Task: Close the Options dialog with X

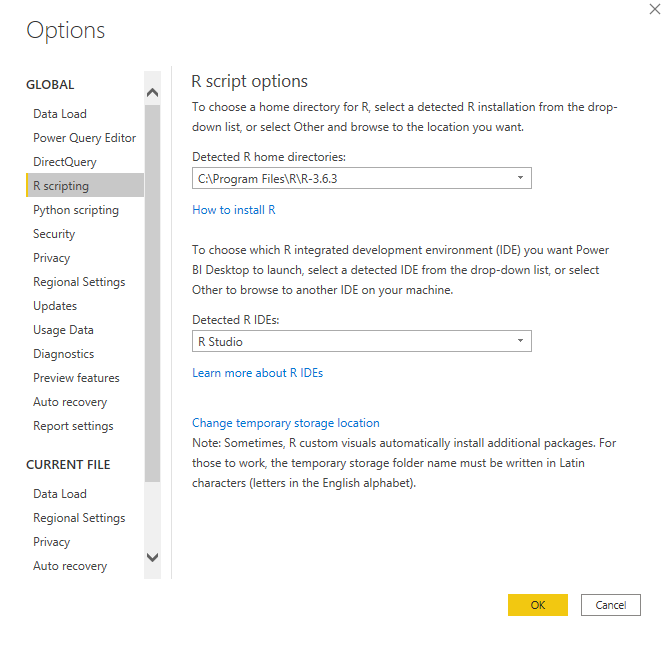Action: (655, 9)
